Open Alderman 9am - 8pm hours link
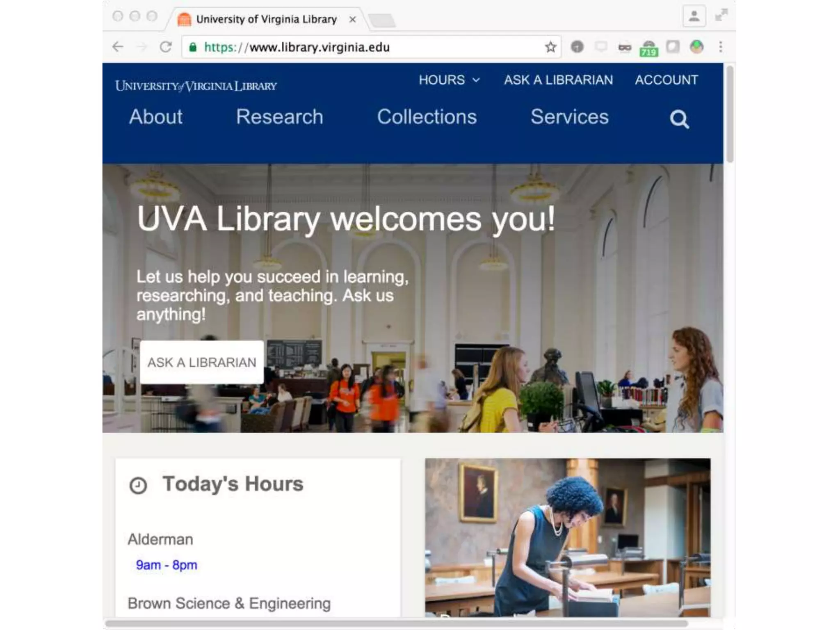840x630 pixels. pyautogui.click(x=167, y=565)
